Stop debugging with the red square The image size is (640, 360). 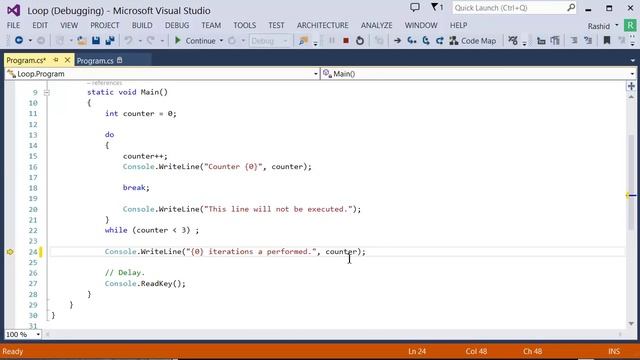[346, 40]
